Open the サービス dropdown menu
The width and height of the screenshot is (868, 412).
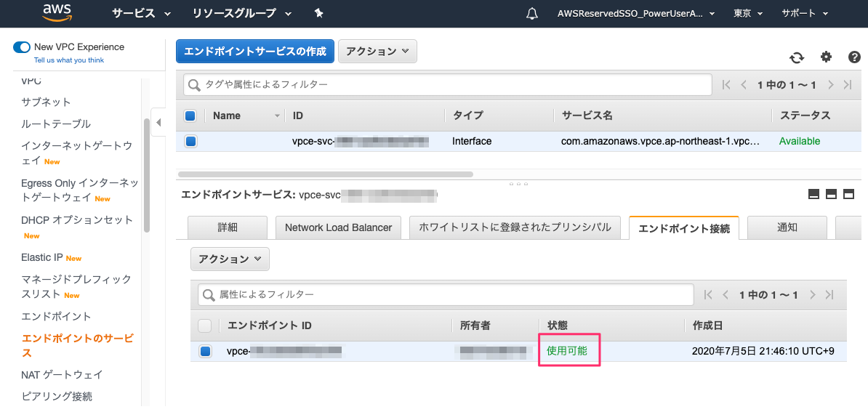(142, 14)
